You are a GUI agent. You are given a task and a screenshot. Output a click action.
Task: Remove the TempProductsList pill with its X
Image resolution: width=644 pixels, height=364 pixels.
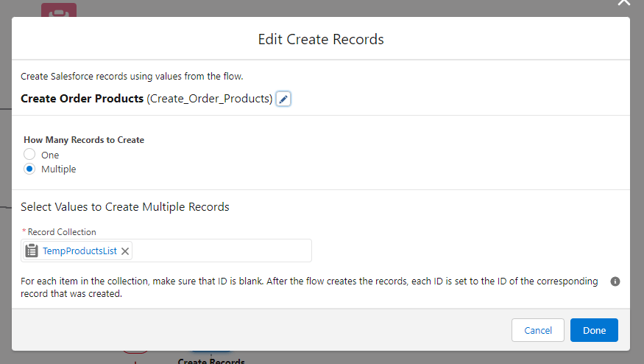[x=125, y=251]
